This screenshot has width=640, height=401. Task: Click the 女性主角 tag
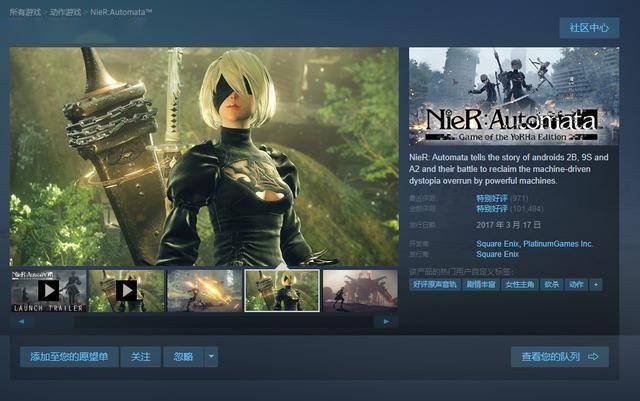pos(520,285)
